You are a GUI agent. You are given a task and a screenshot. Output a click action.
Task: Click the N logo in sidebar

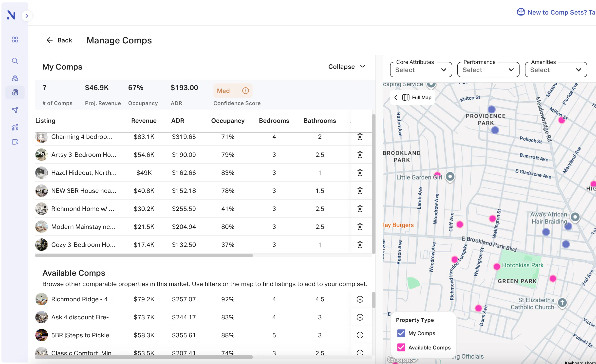(11, 15)
